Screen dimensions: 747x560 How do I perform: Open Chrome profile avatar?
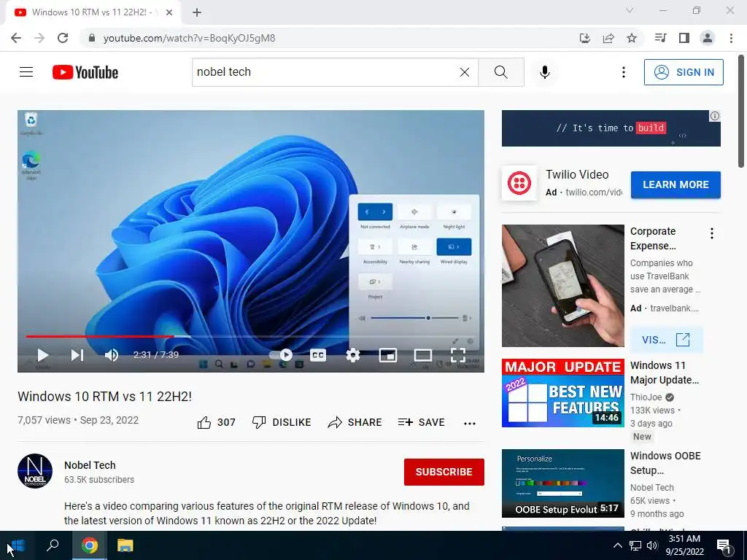click(708, 38)
